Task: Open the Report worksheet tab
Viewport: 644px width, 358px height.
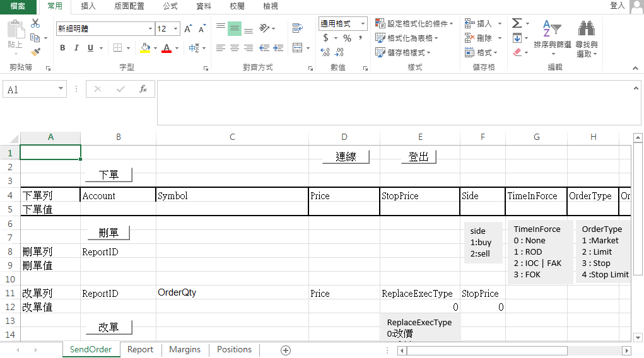Action: [x=140, y=350]
